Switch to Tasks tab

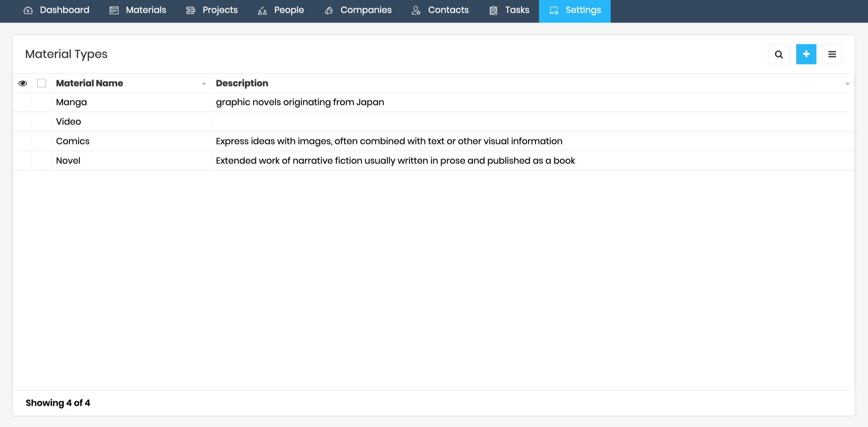[509, 10]
